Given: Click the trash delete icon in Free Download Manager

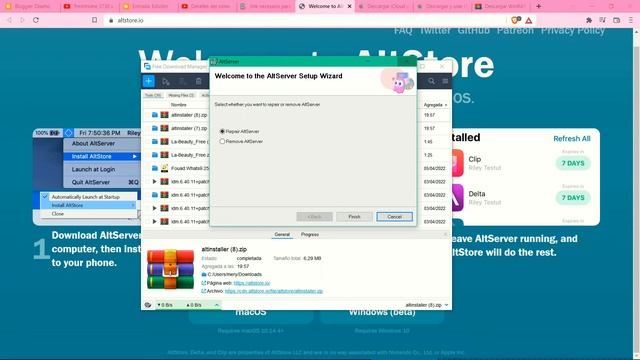Looking at the screenshot, I should click(199, 82).
